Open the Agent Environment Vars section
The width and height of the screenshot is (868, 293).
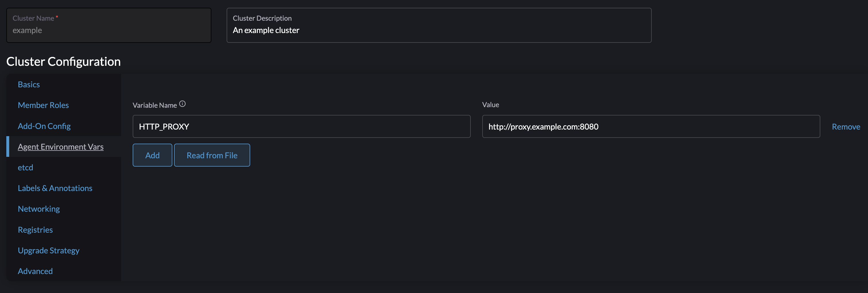[61, 146]
